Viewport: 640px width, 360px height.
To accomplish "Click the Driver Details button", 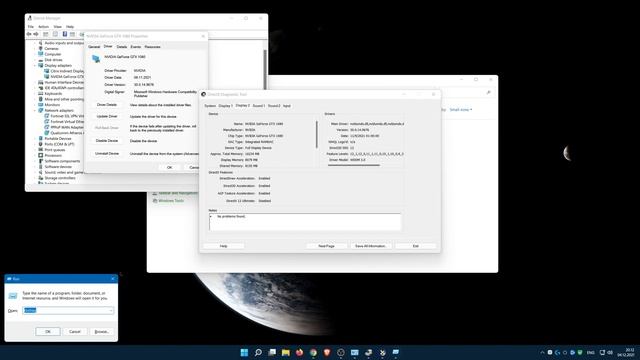I will point(107,105).
